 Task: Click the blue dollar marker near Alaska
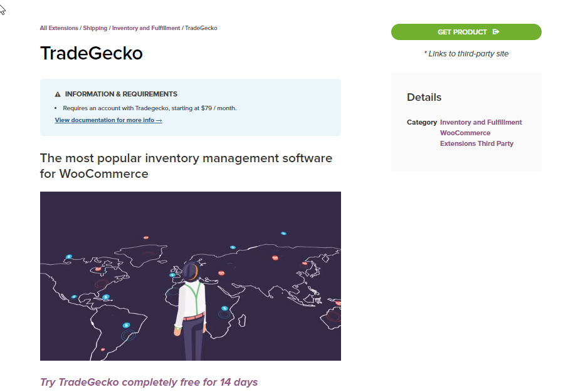[x=69, y=257]
